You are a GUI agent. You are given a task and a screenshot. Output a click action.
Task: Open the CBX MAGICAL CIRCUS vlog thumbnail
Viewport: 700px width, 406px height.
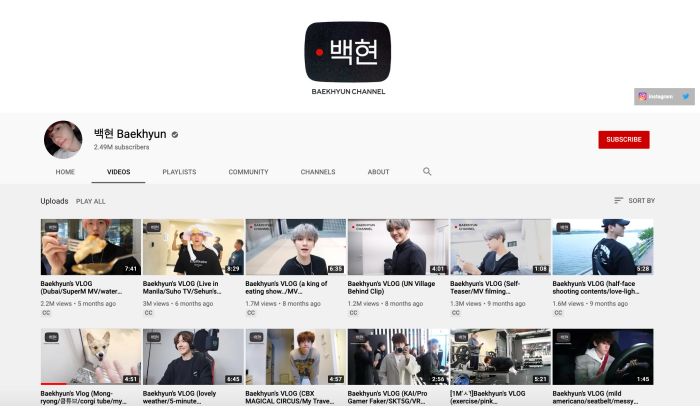(296, 357)
